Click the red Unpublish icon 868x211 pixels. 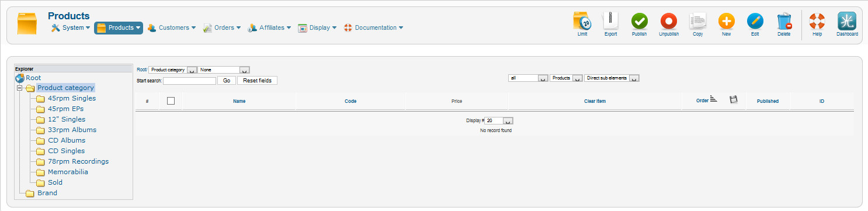669,22
